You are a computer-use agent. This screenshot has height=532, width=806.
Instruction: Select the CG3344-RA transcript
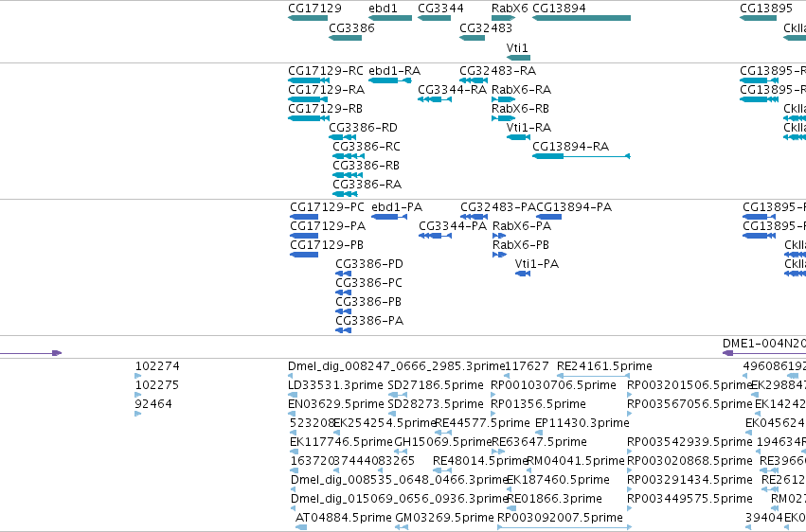pyautogui.click(x=435, y=99)
